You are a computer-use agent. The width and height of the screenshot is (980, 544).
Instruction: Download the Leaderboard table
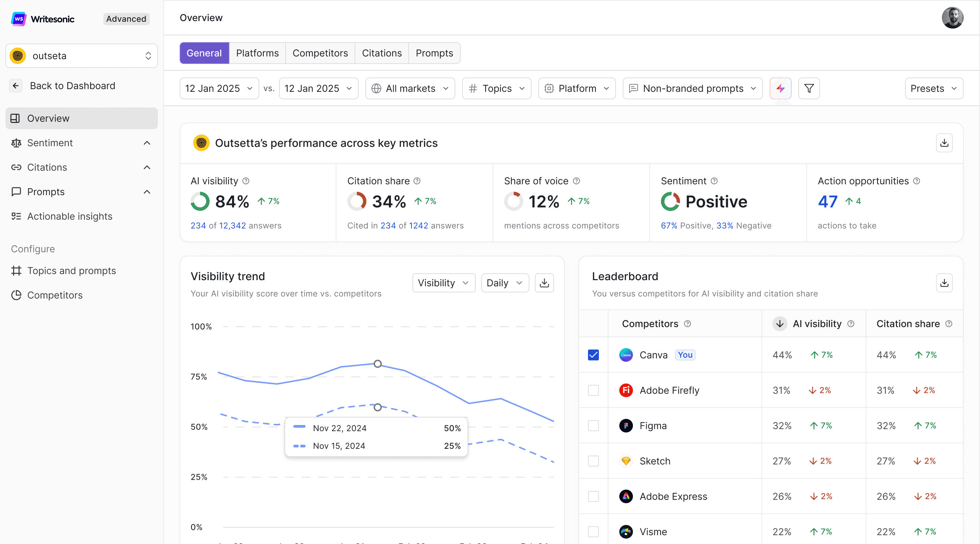click(x=944, y=283)
